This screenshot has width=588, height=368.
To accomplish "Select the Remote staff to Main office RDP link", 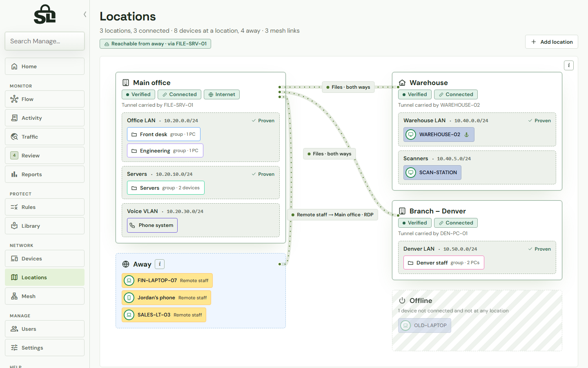I will [x=332, y=215].
